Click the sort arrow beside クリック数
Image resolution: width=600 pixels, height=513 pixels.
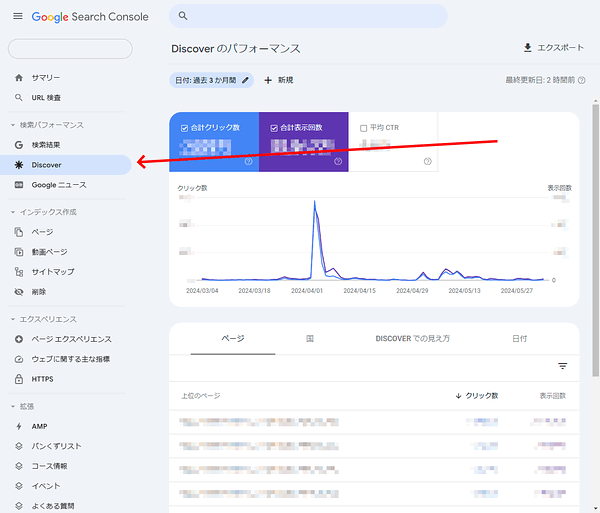click(x=458, y=396)
